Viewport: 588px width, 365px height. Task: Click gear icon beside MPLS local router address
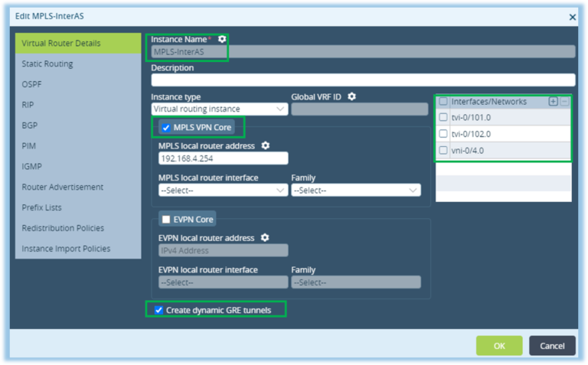pos(266,145)
